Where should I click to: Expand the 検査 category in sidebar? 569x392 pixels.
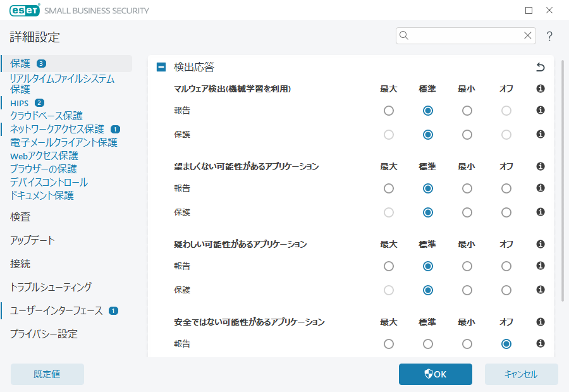[20, 217]
